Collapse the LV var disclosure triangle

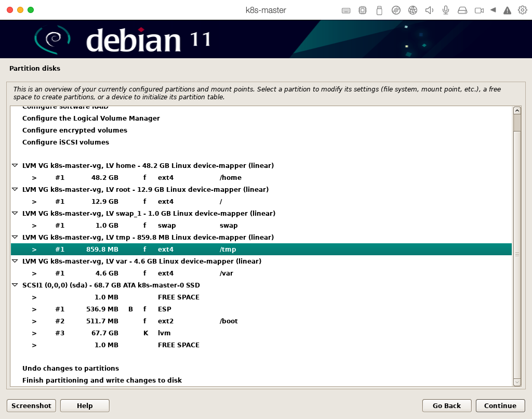(x=15, y=261)
